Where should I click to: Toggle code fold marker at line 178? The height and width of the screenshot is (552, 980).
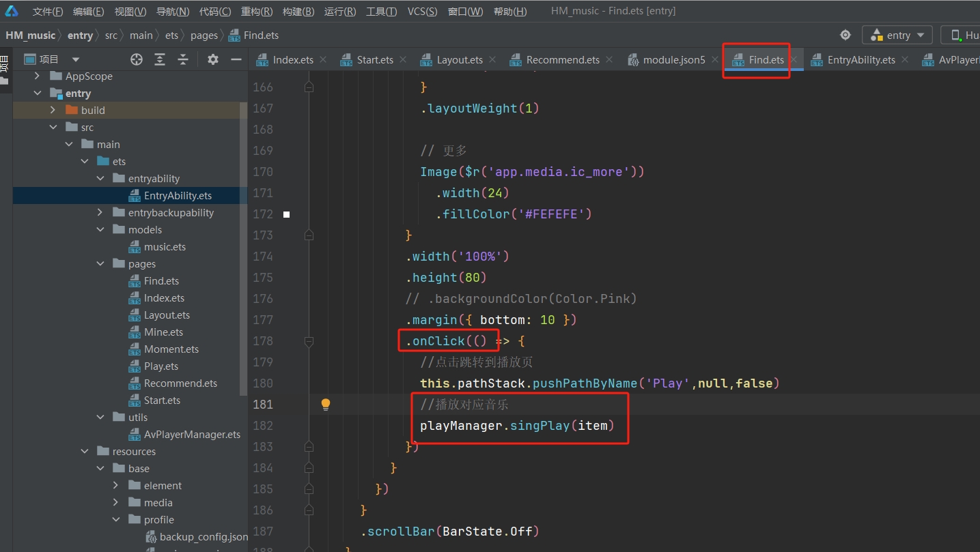tap(309, 341)
